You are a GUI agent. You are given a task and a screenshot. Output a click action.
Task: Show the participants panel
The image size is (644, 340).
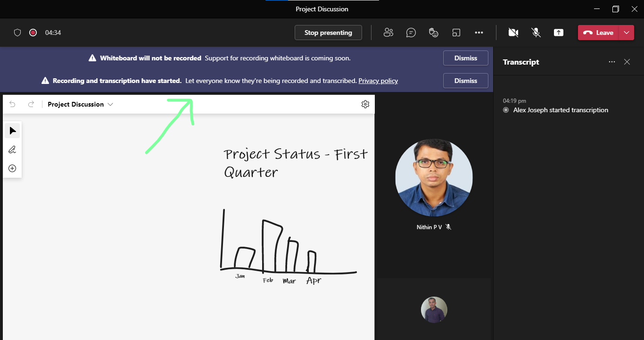(x=388, y=33)
